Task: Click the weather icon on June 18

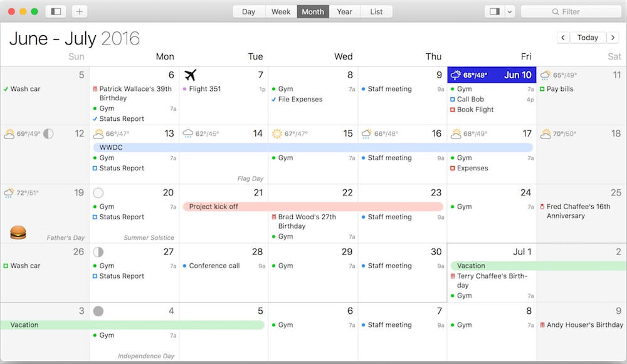Action: click(x=545, y=134)
